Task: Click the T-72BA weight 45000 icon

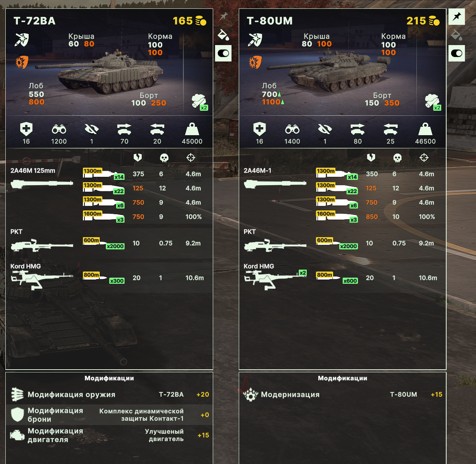Action: (x=192, y=129)
